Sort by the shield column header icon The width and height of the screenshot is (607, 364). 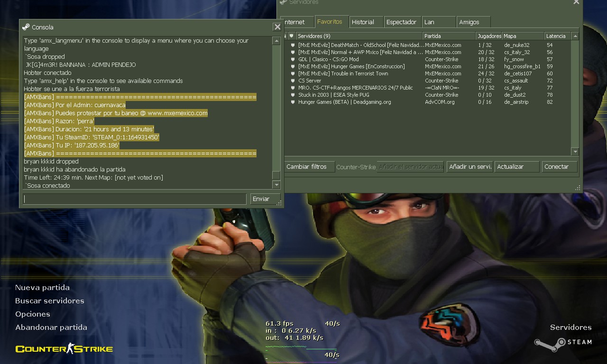292,36
